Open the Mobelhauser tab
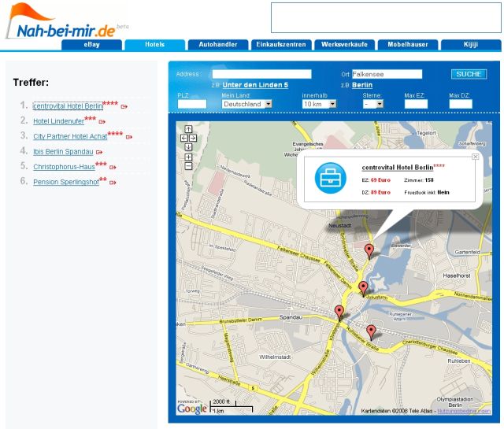The width and height of the screenshot is (504, 429). point(408,45)
